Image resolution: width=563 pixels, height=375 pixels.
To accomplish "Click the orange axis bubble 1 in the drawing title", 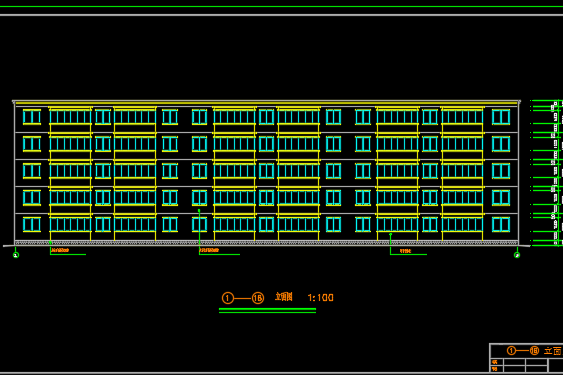I will click(x=228, y=298).
